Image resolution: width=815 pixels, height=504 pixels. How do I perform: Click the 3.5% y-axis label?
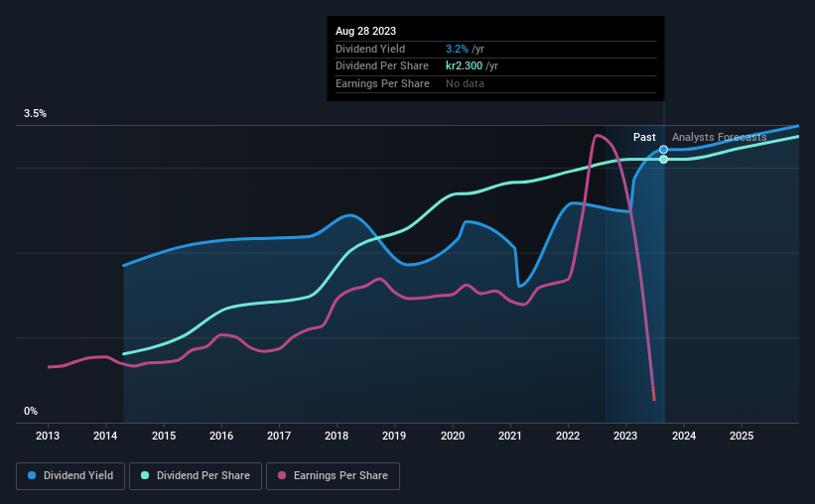[x=36, y=114]
